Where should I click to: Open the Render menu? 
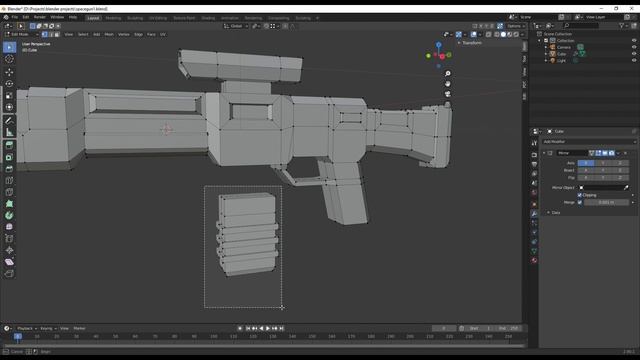[40, 17]
